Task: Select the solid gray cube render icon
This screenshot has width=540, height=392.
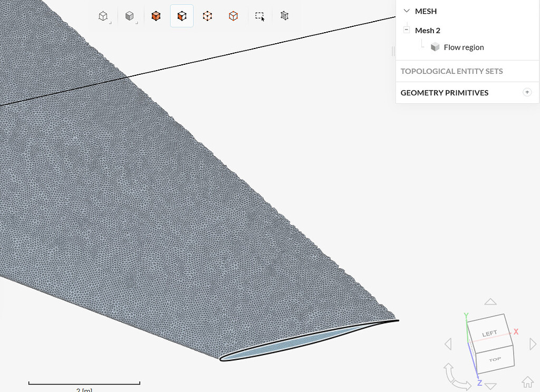Action: tap(130, 16)
